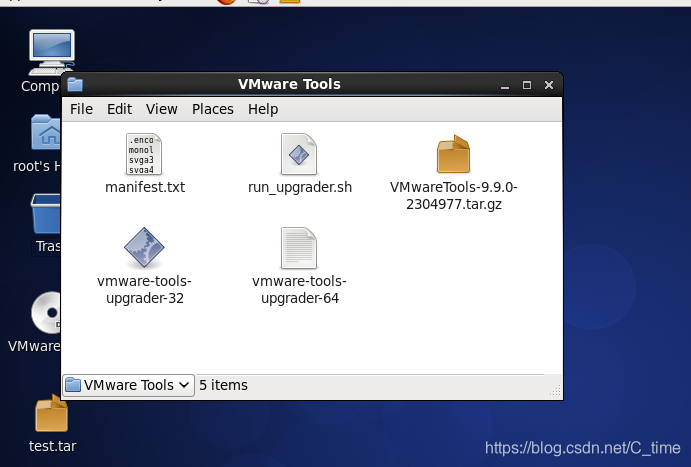The height and width of the screenshot is (467, 691).
Task: Click the VMware Tools window title bar text
Action: (x=289, y=84)
